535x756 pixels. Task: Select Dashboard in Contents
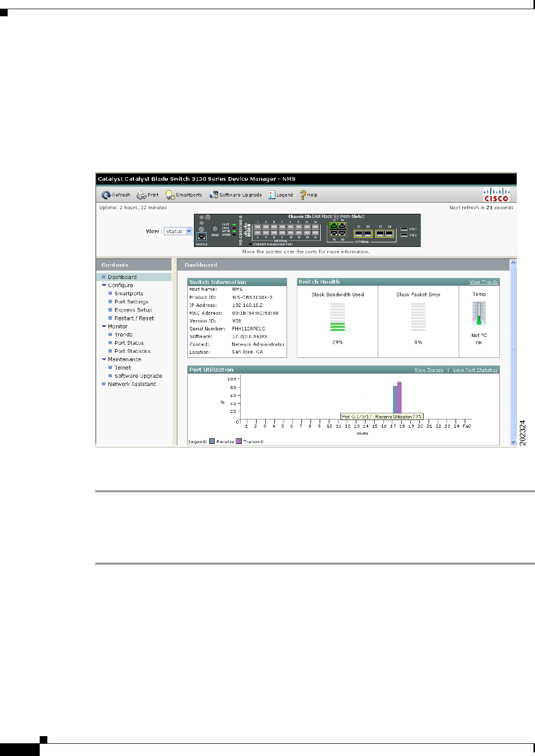point(122,277)
